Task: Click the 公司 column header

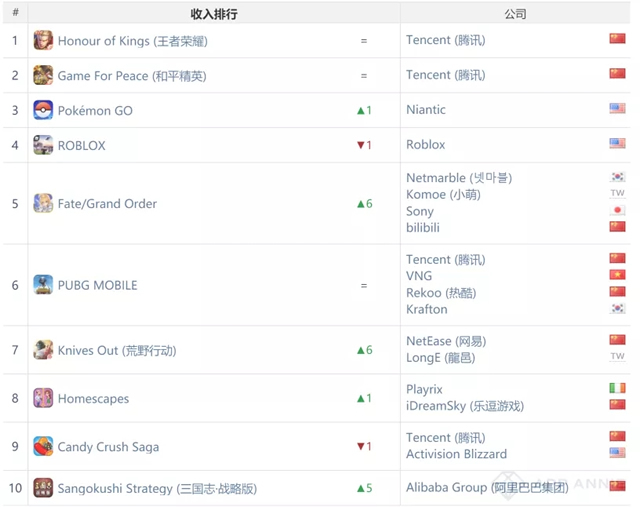Action: 515,14
